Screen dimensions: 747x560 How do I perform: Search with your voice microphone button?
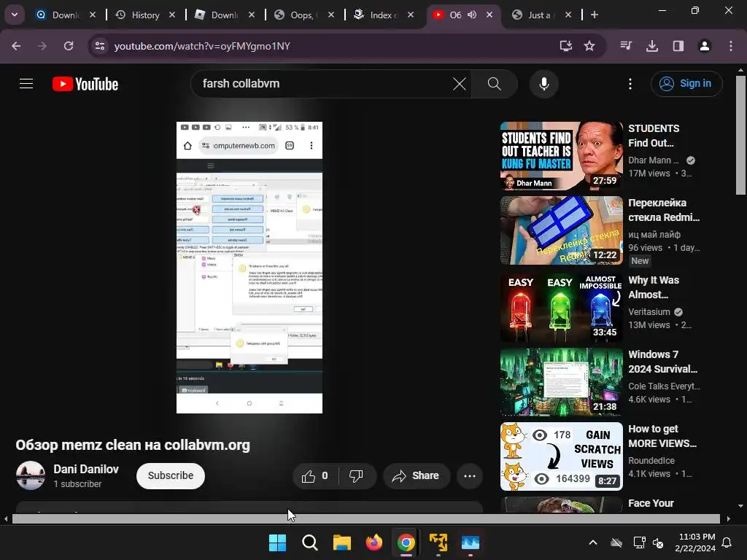pyautogui.click(x=544, y=84)
